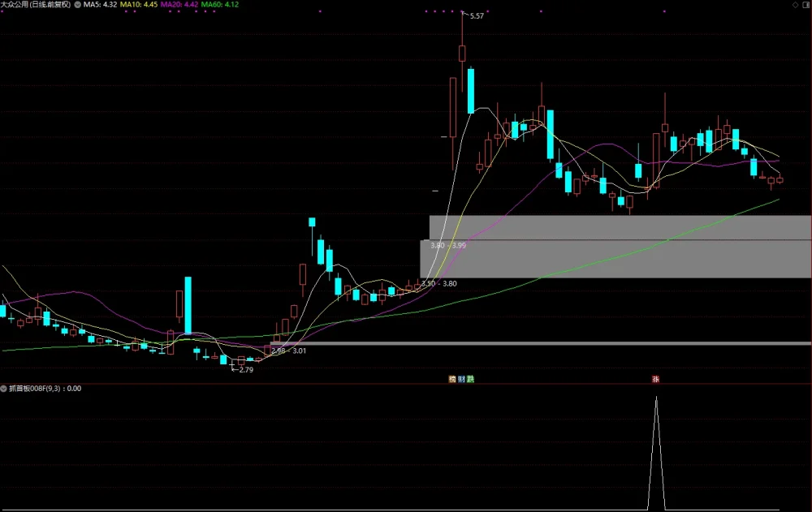Click the 2.79 low price label

(x=246, y=370)
